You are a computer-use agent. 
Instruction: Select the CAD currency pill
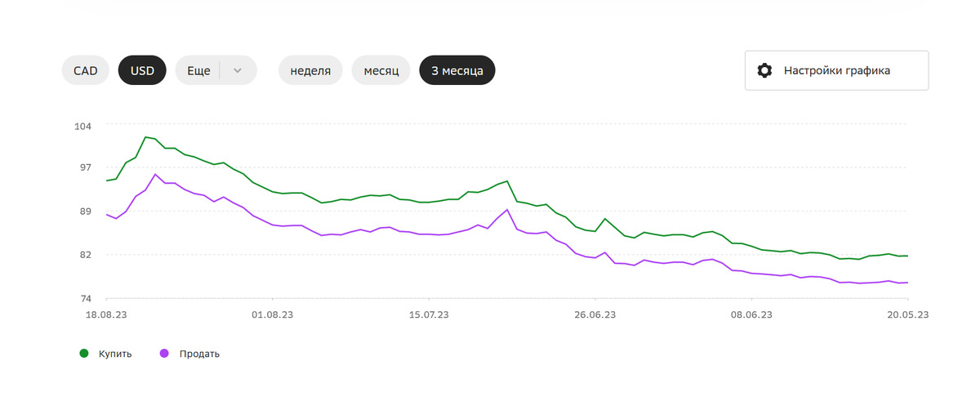pos(86,70)
